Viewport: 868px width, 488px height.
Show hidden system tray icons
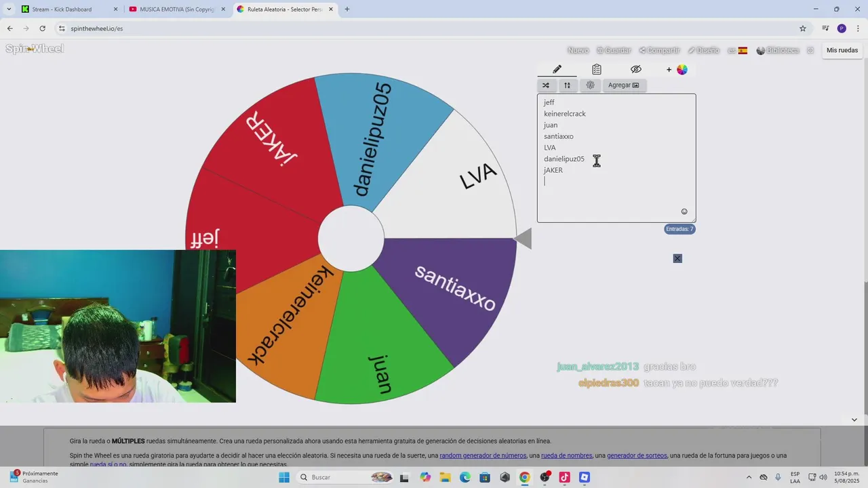tap(749, 477)
